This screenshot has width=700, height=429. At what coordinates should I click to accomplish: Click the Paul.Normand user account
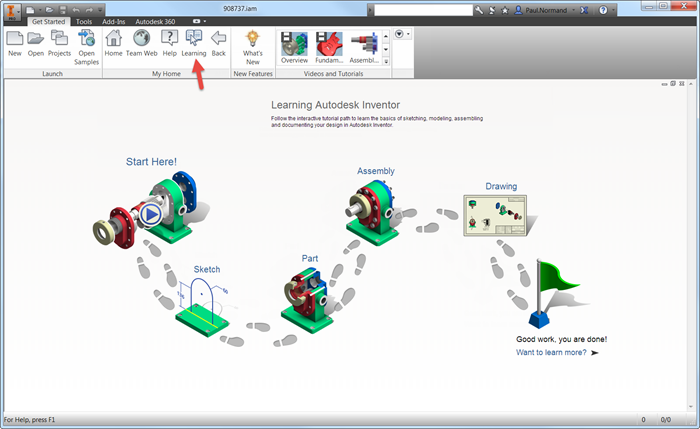541,10
